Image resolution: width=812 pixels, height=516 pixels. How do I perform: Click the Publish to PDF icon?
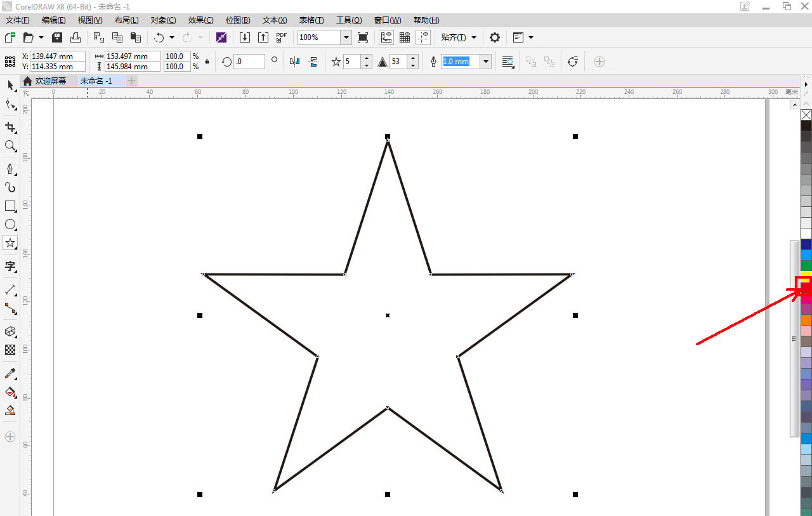tap(282, 37)
